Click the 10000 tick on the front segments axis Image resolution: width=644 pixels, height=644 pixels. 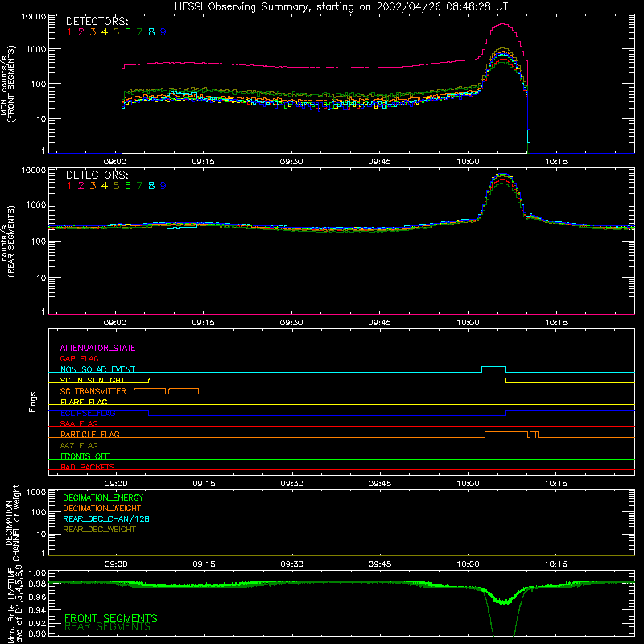click(x=33, y=16)
